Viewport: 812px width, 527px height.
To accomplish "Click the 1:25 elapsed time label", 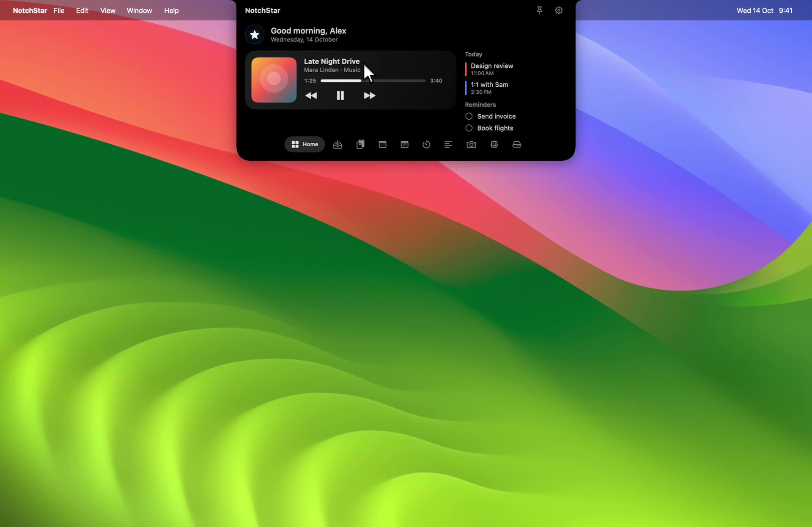I will tap(310, 80).
